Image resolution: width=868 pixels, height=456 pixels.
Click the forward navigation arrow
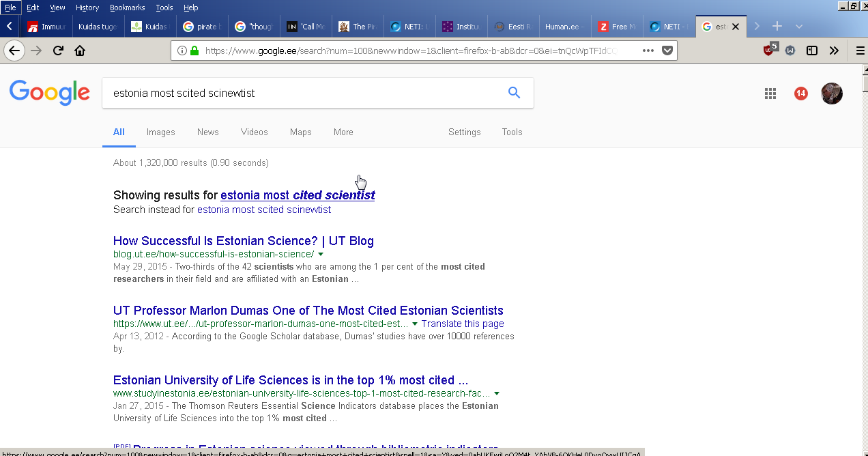click(x=36, y=51)
